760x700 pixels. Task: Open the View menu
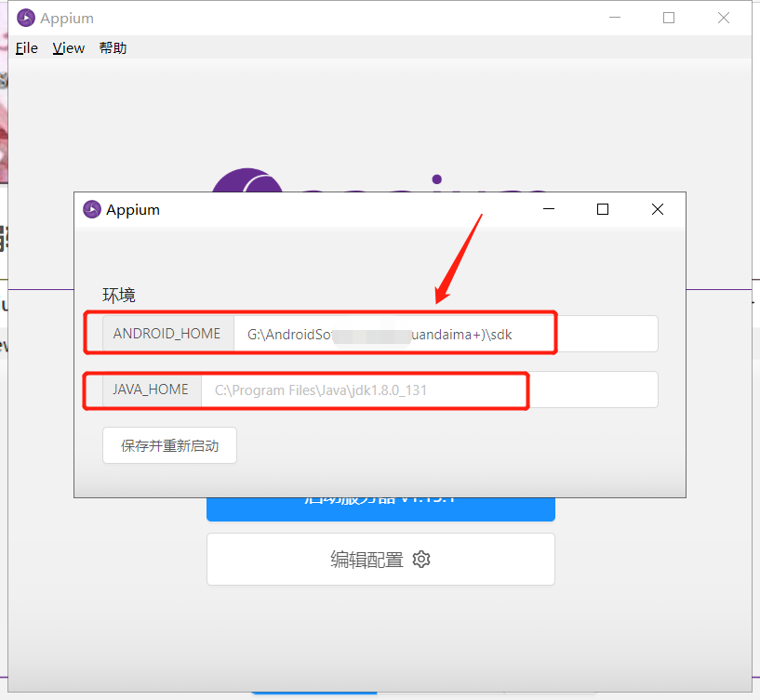coord(68,47)
